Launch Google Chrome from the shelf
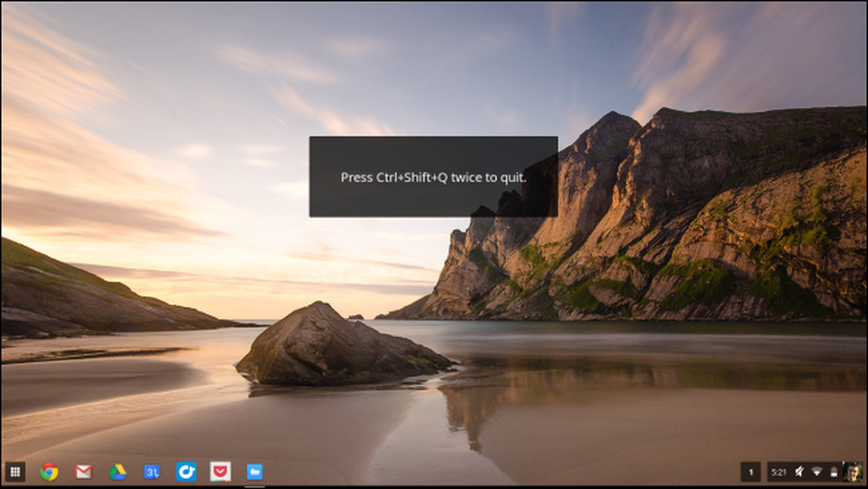The height and width of the screenshot is (489, 868). point(49,472)
